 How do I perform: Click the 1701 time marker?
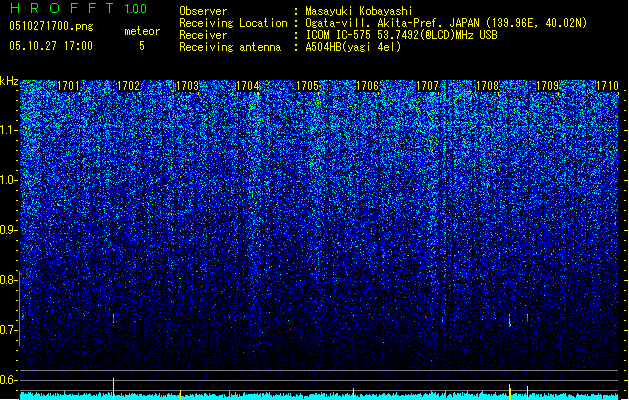[x=69, y=86]
